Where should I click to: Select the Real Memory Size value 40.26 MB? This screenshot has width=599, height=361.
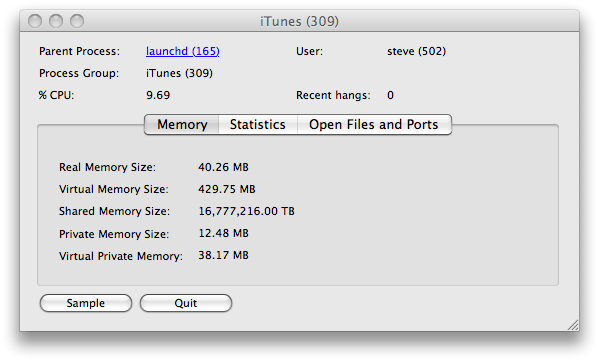pyautogui.click(x=223, y=167)
